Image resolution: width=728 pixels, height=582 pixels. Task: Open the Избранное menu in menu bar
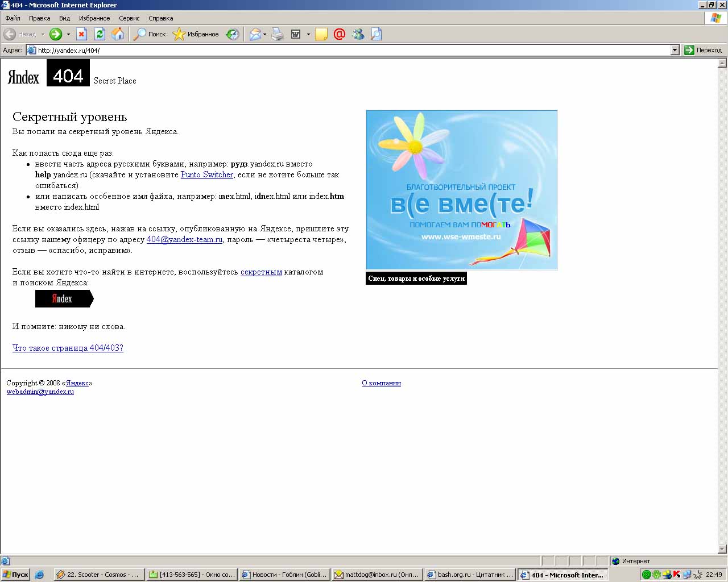[x=94, y=18]
